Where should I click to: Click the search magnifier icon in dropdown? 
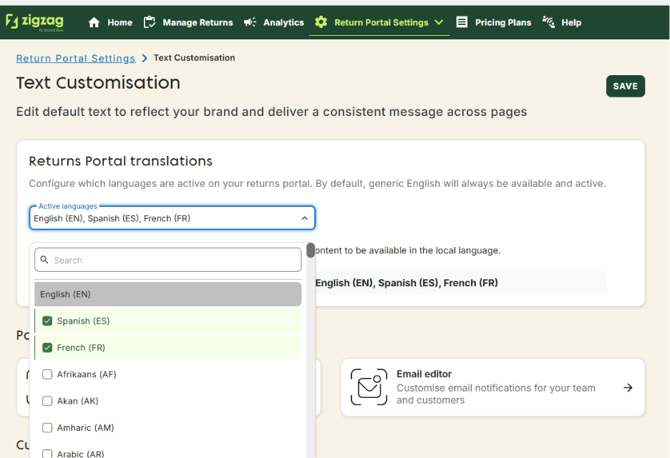[x=44, y=260]
